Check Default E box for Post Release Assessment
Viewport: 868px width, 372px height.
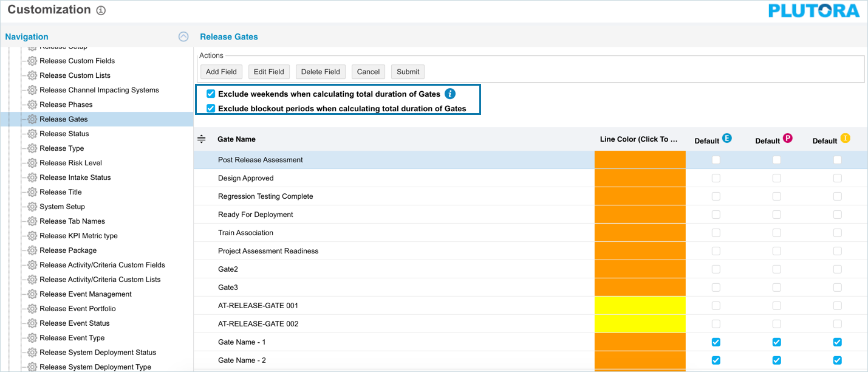tap(716, 160)
